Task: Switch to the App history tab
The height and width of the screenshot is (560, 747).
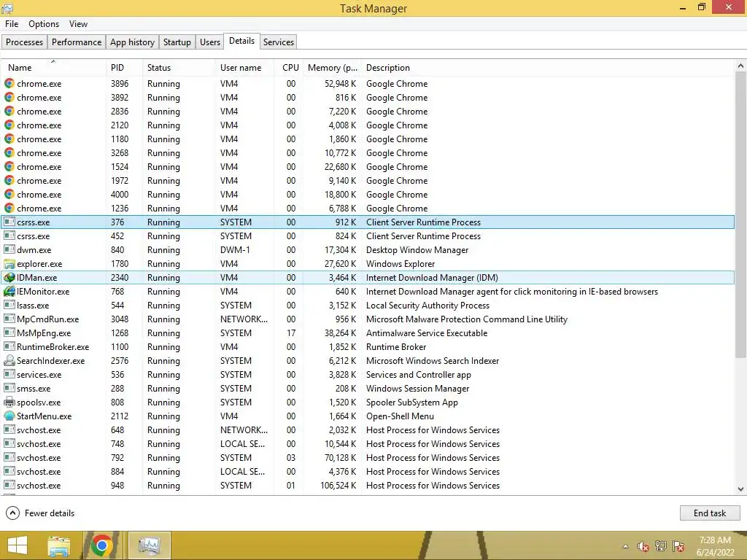Action: 132,42
